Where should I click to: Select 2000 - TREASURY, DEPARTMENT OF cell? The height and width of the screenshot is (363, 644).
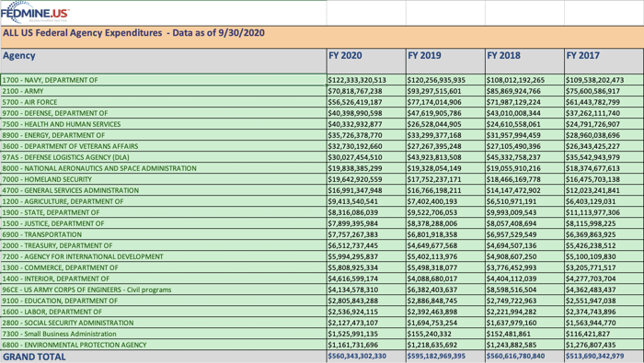pyautogui.click(x=164, y=246)
